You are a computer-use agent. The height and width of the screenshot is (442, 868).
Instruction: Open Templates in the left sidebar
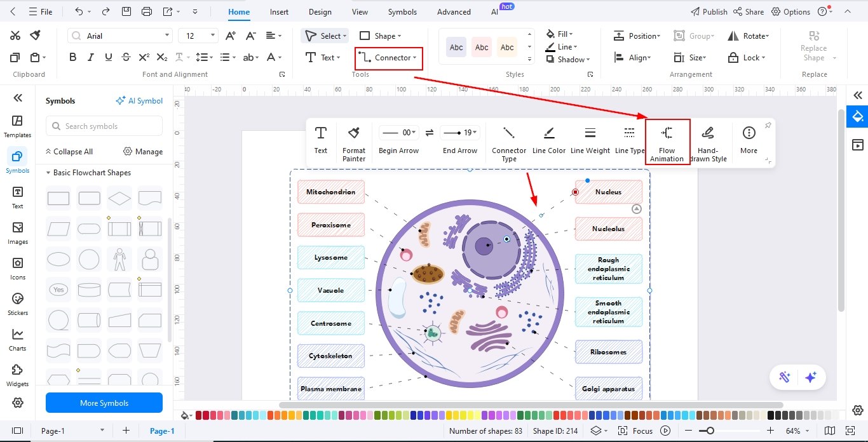[x=17, y=126]
